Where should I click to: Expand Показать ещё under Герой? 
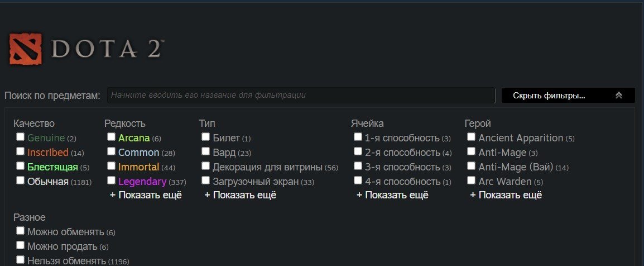click(x=506, y=195)
